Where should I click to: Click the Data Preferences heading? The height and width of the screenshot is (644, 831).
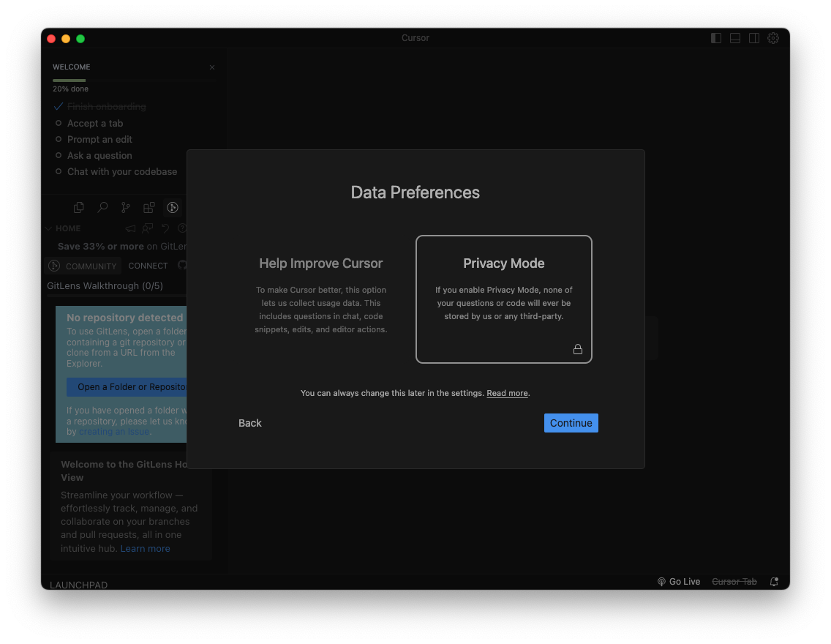pos(415,192)
